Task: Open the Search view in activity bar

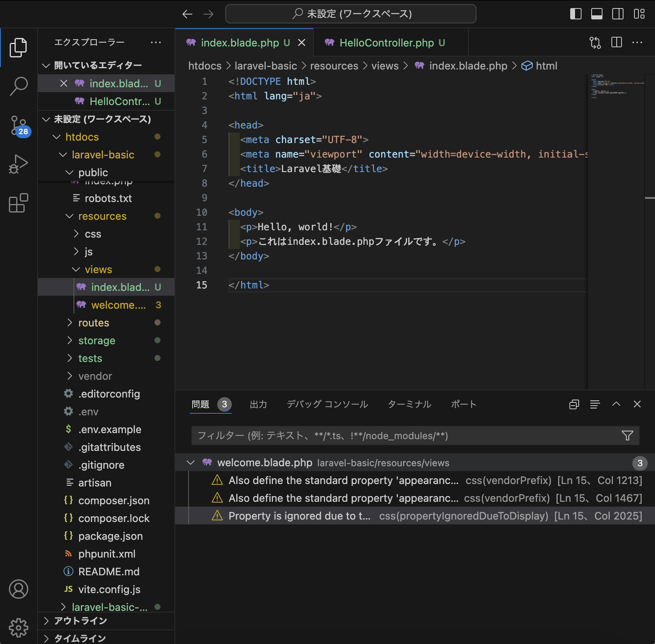Action: (x=19, y=86)
